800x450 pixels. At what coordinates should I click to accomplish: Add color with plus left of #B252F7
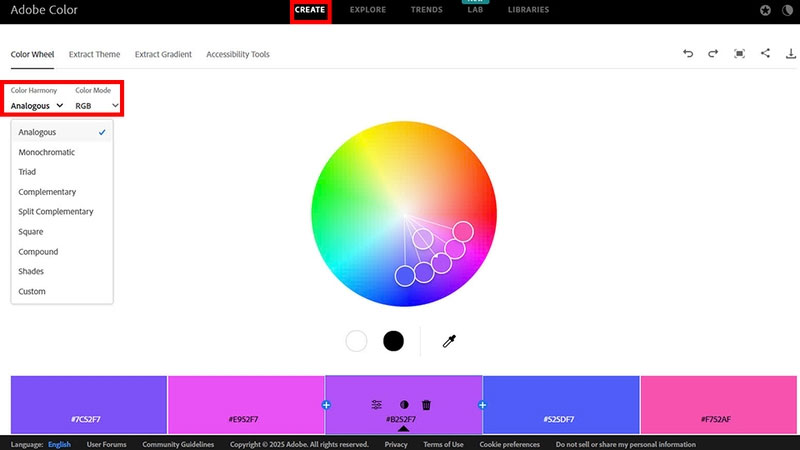(x=326, y=405)
